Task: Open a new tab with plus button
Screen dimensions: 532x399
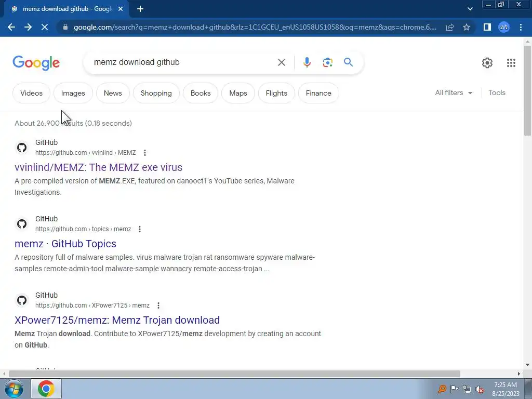Action: 140,9
